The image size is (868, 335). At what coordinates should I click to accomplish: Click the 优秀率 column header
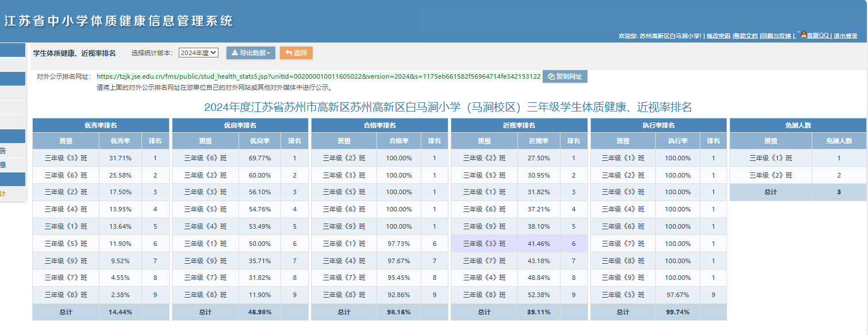coord(120,141)
